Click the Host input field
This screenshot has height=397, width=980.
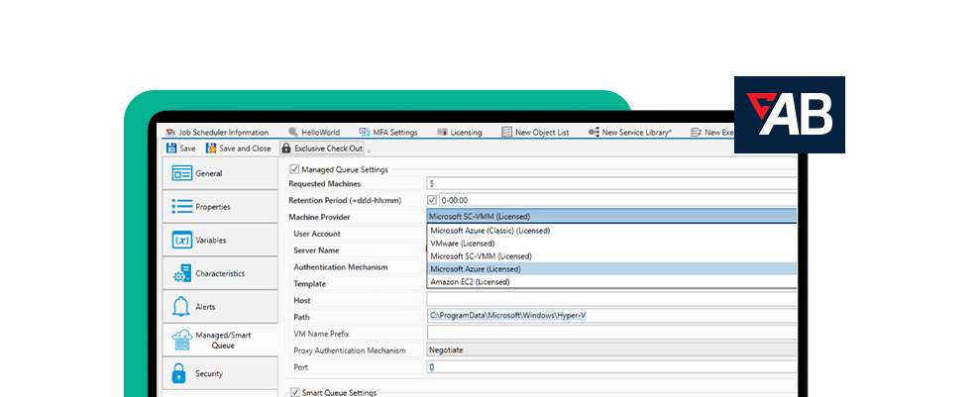click(611, 300)
